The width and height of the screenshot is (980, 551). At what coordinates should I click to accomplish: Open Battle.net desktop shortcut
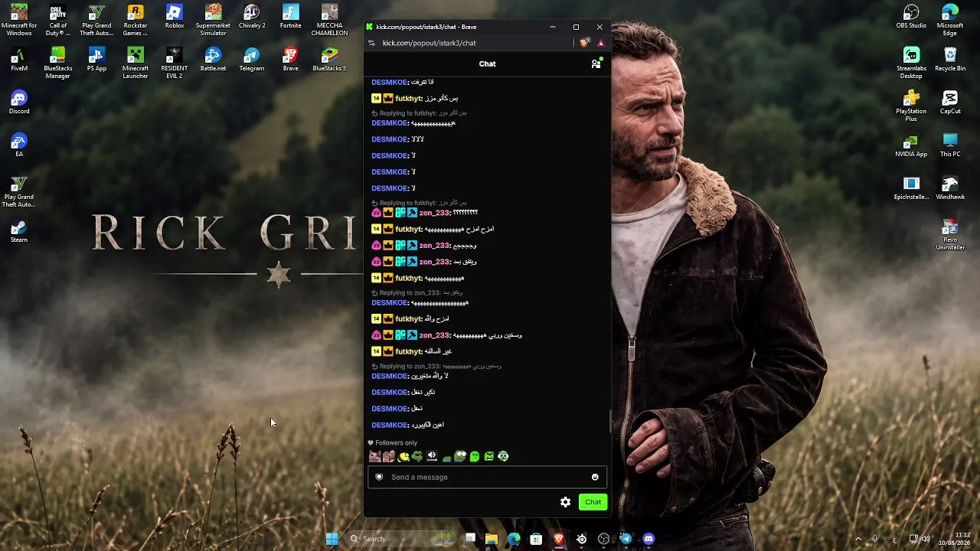tap(213, 60)
